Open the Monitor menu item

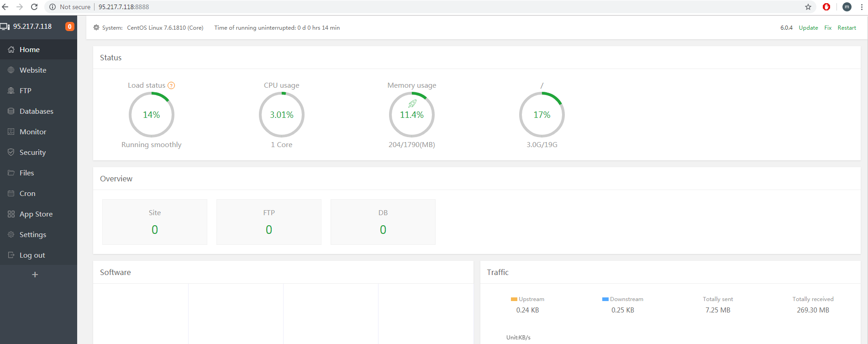(x=33, y=132)
